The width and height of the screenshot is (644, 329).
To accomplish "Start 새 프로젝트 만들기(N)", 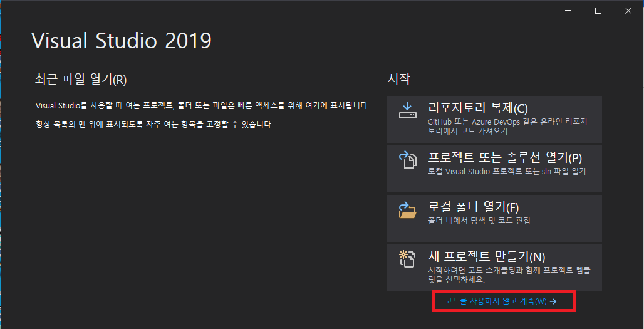I will 494,268.
